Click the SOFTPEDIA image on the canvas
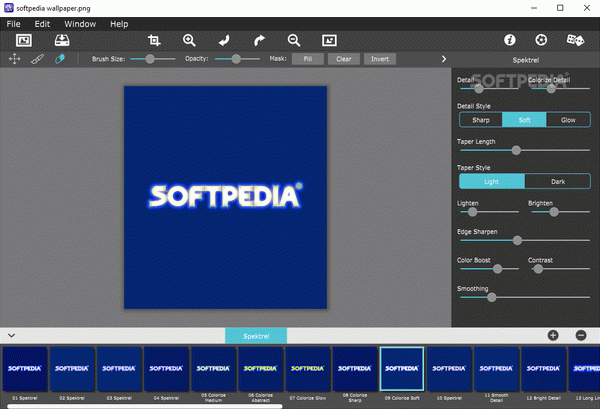Viewport: 600px width, 409px height. pyautogui.click(x=225, y=197)
